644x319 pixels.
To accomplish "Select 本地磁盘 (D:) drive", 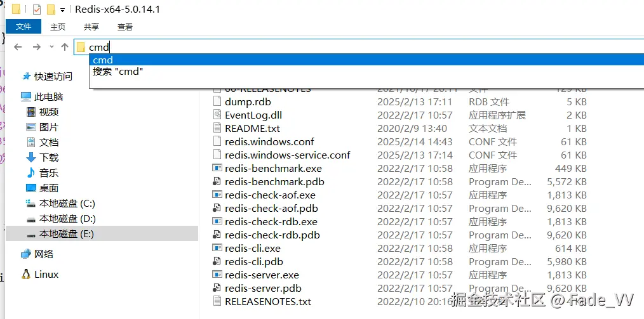I will coord(67,219).
